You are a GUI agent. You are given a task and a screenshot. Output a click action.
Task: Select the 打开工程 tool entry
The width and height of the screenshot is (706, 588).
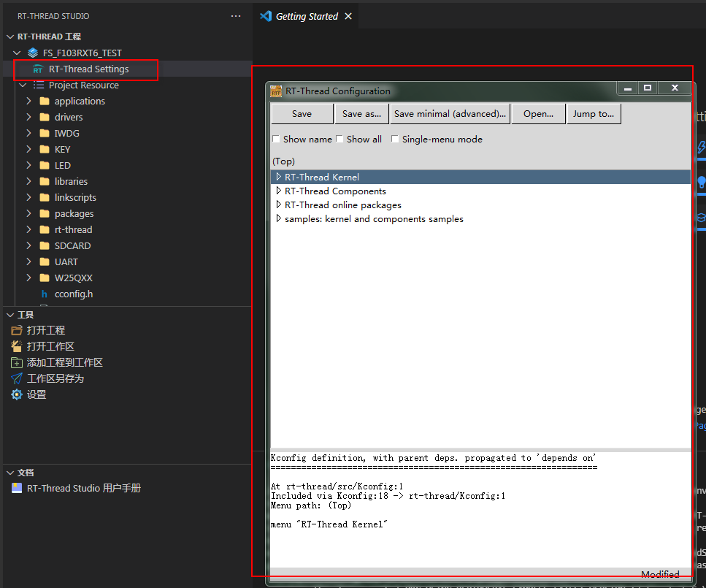click(x=45, y=330)
